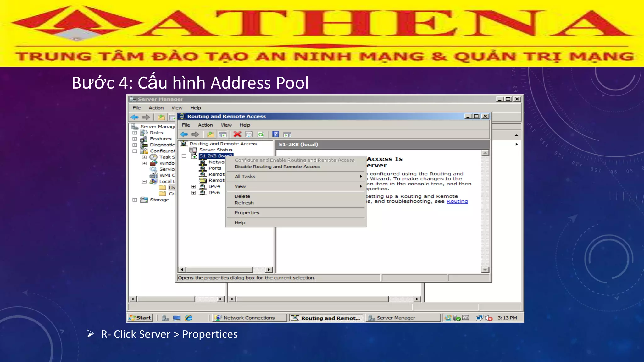644x362 pixels.
Task: Click the Server Manager quick launch icon
Action: point(165,318)
